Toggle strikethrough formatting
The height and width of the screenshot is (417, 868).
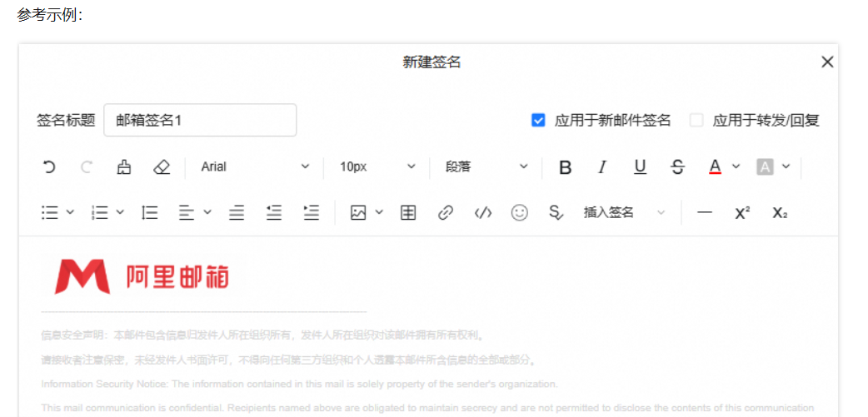(677, 167)
